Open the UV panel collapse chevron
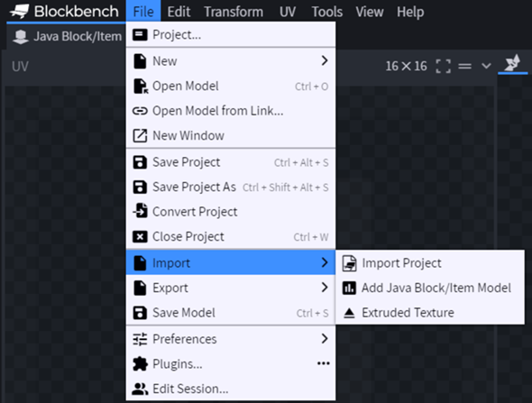 click(x=486, y=66)
